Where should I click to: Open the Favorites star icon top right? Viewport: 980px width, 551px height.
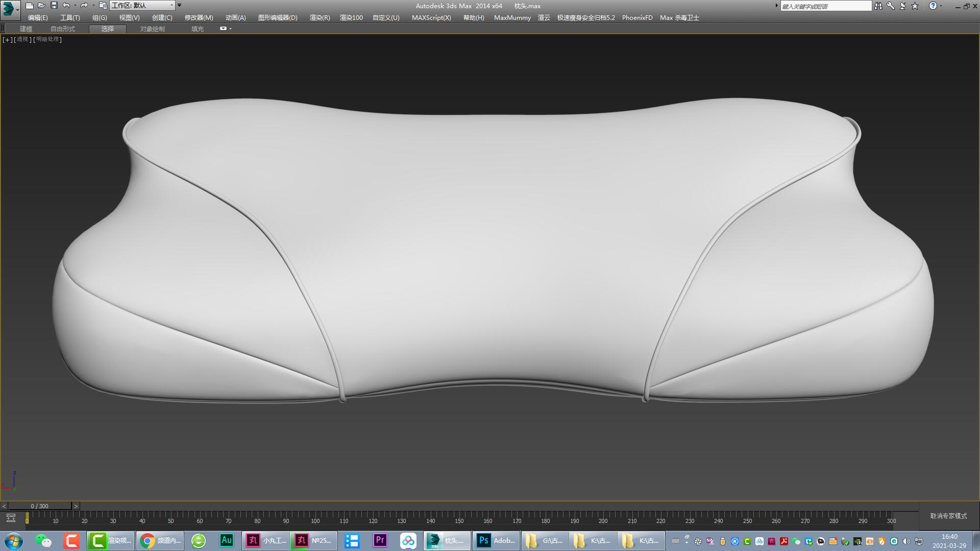915,6
